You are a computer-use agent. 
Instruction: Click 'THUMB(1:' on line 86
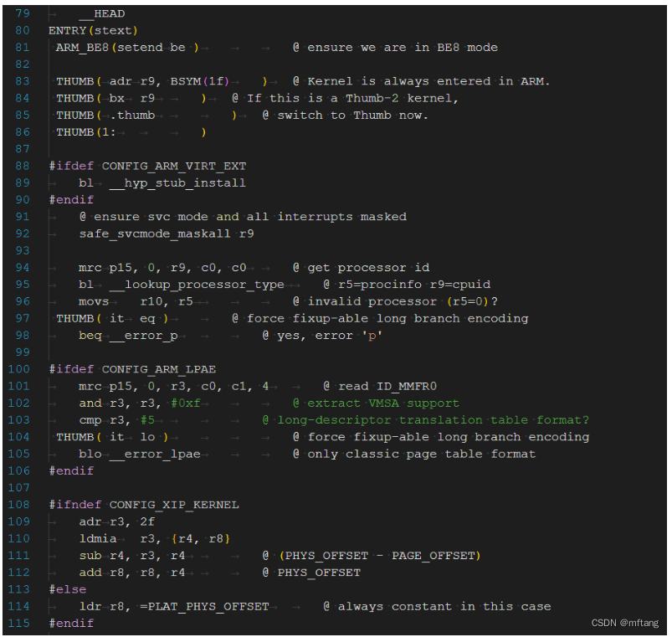point(85,132)
